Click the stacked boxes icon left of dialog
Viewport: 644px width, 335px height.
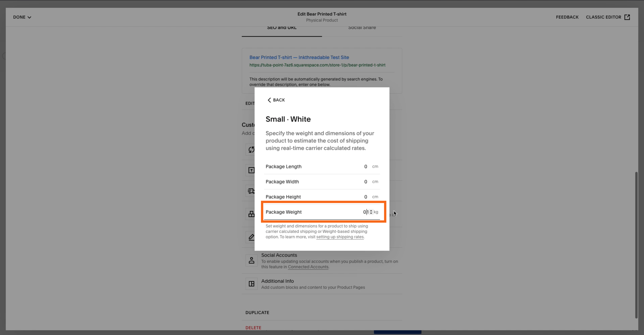(251, 214)
